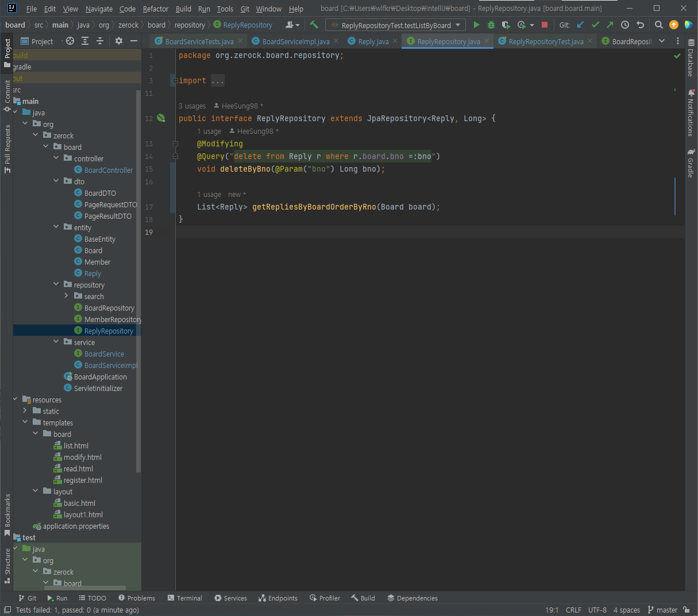Open BoardController in the project tree

103,170
